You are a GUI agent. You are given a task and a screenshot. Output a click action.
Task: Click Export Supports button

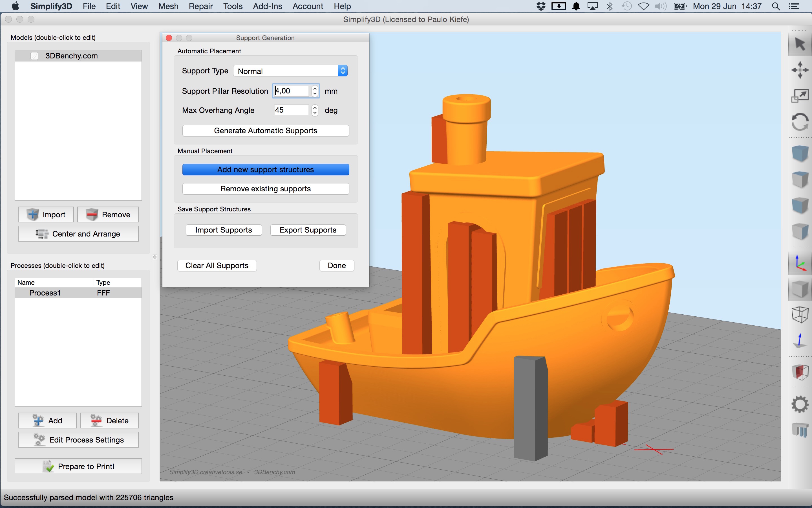pos(308,230)
